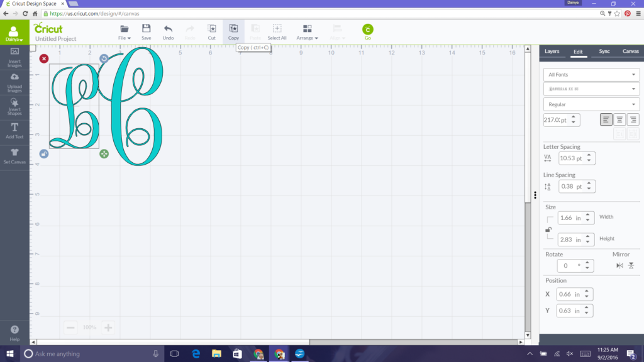Click the Y position field
This screenshot has height=362, width=644.
(570, 310)
